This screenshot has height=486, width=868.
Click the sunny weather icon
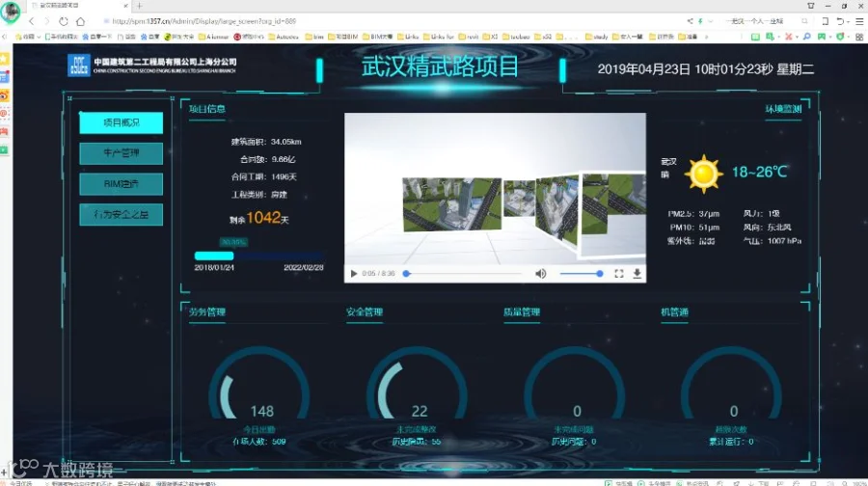click(x=704, y=174)
